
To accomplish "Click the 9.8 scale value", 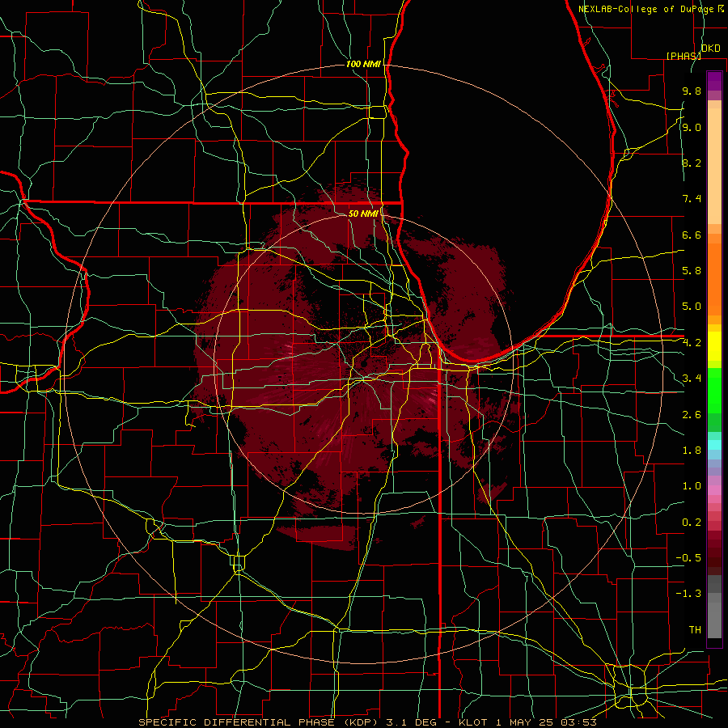I will (x=692, y=91).
